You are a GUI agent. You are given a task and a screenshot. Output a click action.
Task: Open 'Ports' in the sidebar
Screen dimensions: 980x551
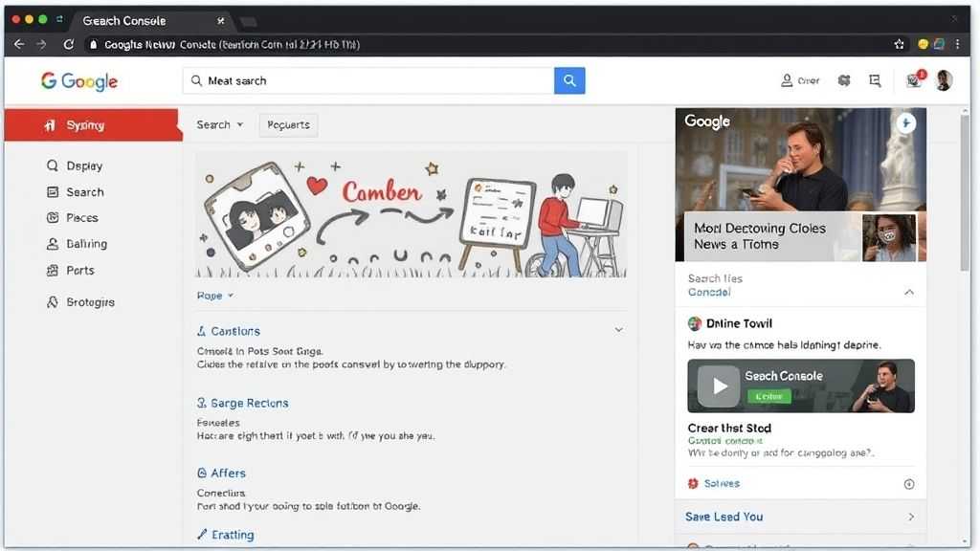pyautogui.click(x=70, y=270)
